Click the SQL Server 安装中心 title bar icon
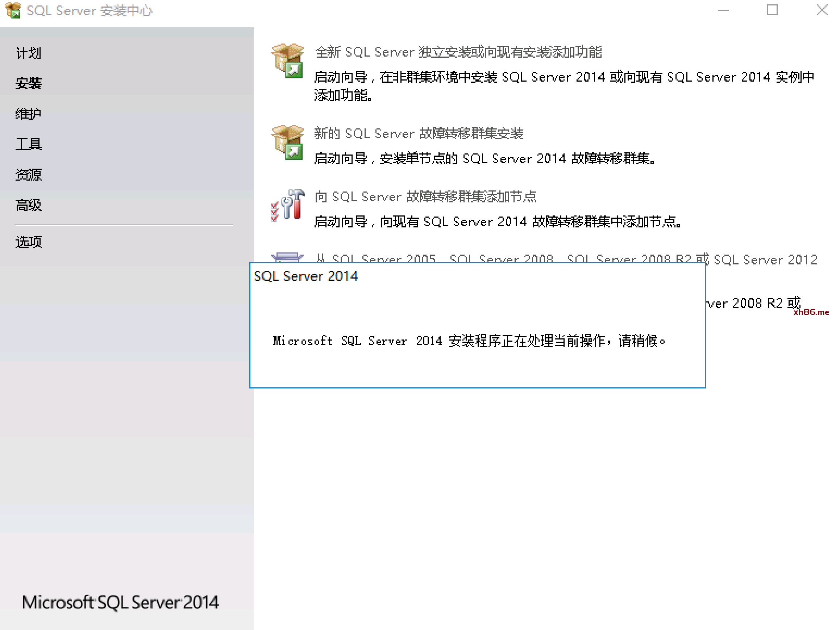This screenshot has height=630, width=840. point(13,10)
